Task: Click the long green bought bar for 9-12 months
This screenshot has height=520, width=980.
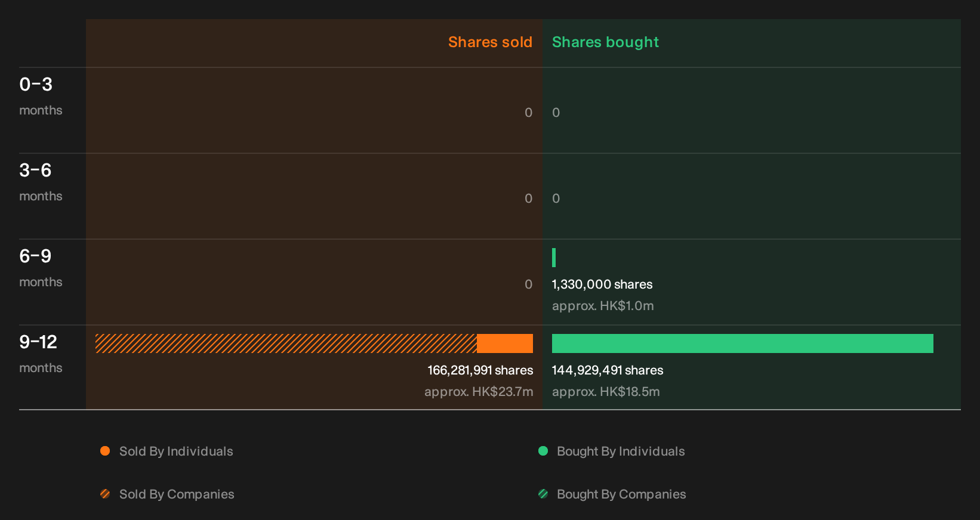Action: [x=742, y=343]
